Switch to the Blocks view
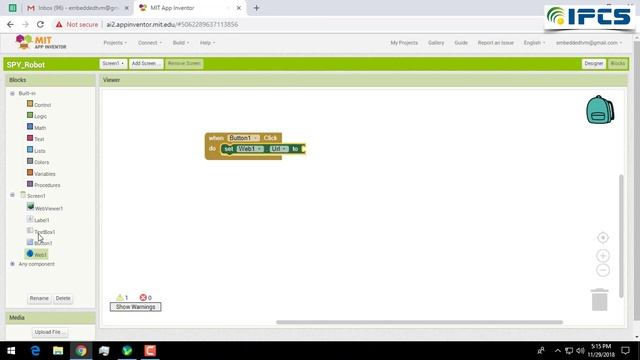 click(617, 64)
